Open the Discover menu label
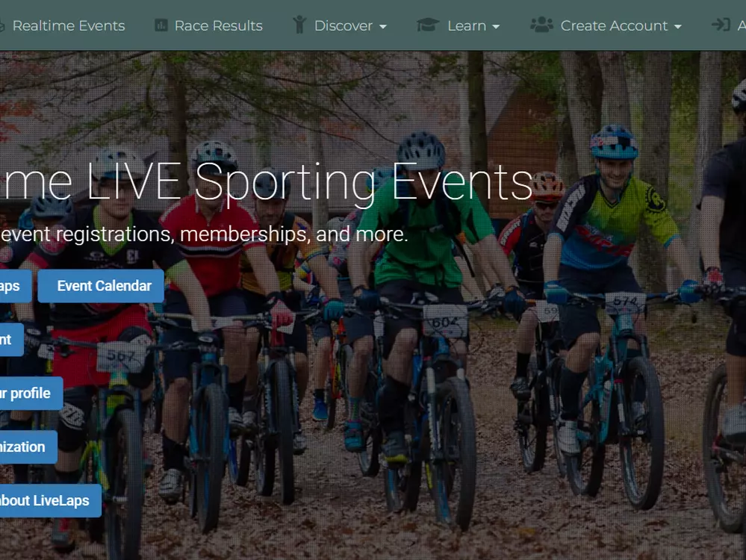 coord(343,25)
